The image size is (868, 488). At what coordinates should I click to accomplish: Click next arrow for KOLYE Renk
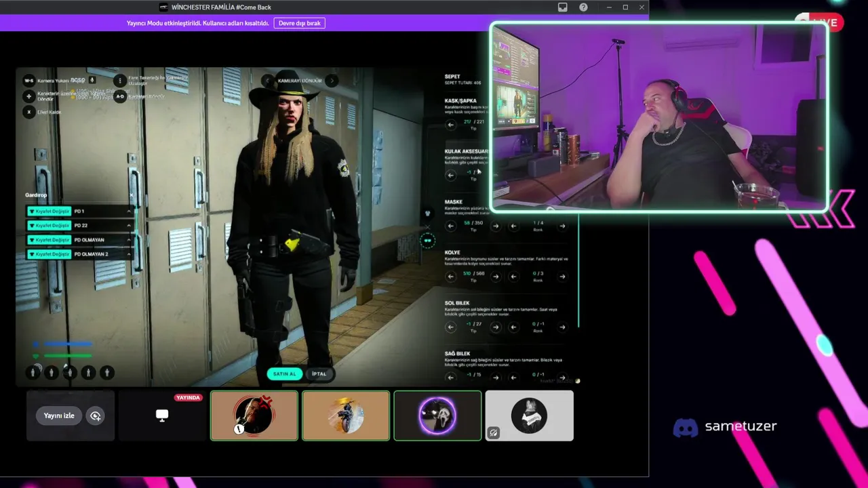click(562, 277)
